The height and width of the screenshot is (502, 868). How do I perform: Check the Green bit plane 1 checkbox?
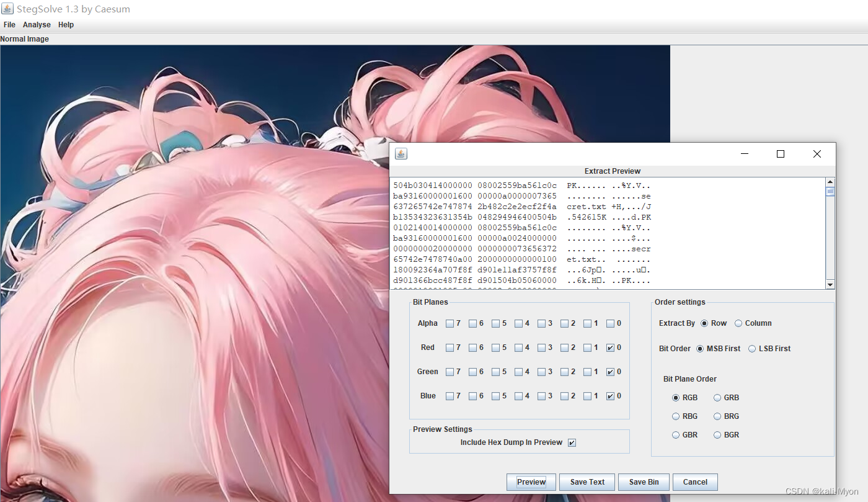[x=587, y=372]
